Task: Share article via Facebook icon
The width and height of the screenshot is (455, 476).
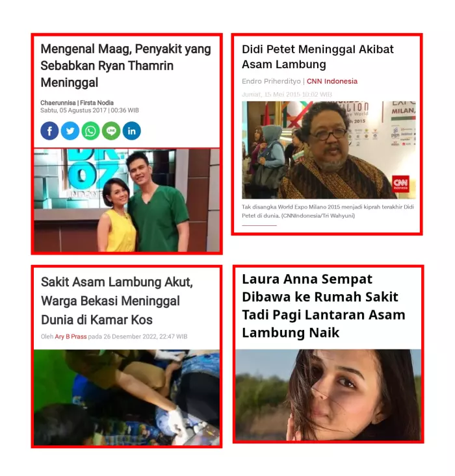Action: coord(49,131)
